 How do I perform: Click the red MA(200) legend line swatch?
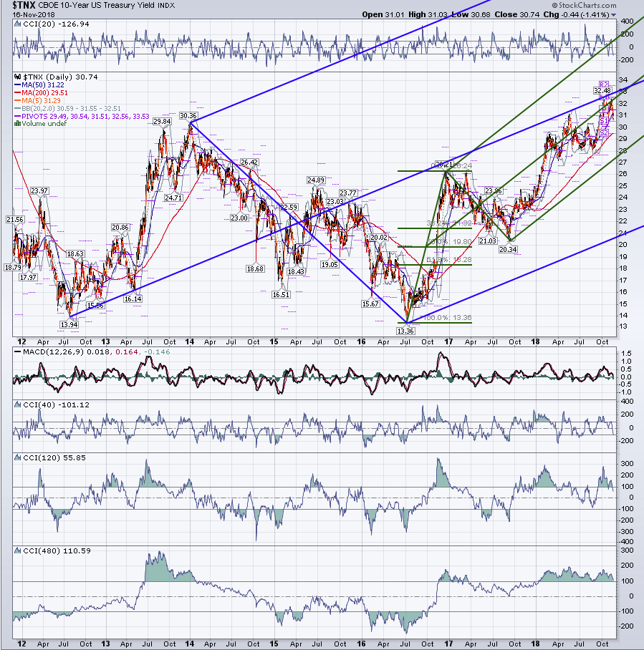17,93
